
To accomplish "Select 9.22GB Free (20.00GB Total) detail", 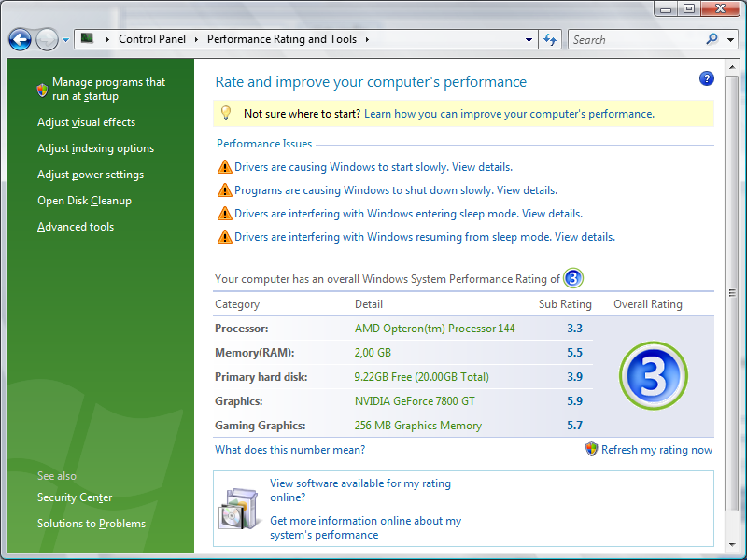I will pyautogui.click(x=422, y=377).
